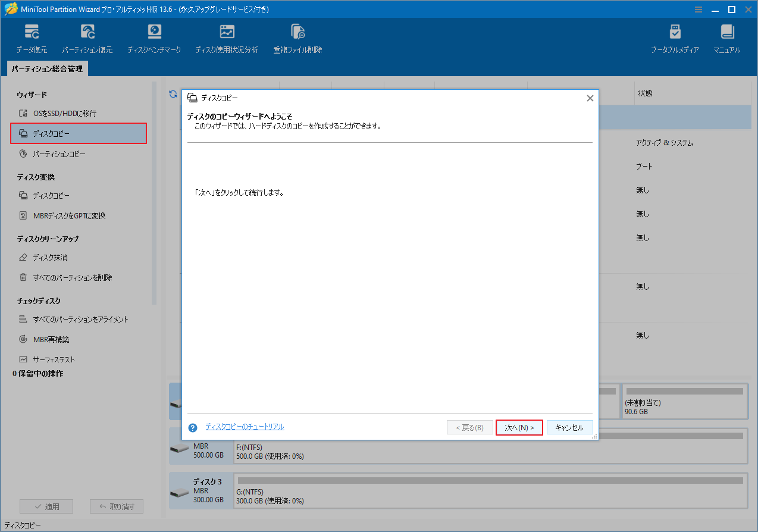Image resolution: width=758 pixels, height=532 pixels.
Task: Close the disk copy wizard dialog
Action: click(590, 98)
